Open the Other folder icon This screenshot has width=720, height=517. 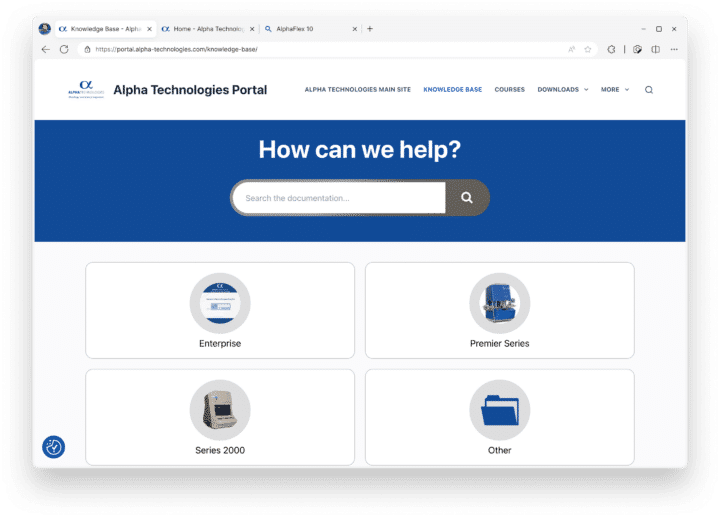pyautogui.click(x=500, y=410)
